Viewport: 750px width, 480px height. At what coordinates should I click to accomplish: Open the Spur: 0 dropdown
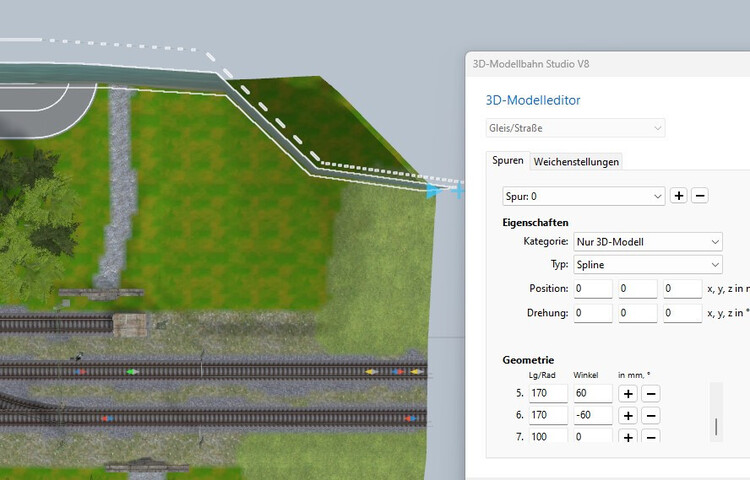[584, 196]
